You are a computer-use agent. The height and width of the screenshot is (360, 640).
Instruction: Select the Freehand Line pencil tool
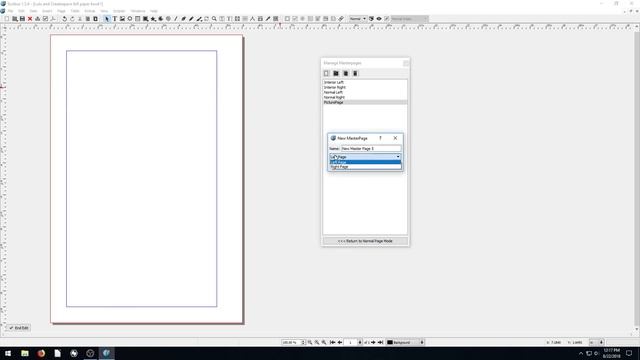click(191, 19)
